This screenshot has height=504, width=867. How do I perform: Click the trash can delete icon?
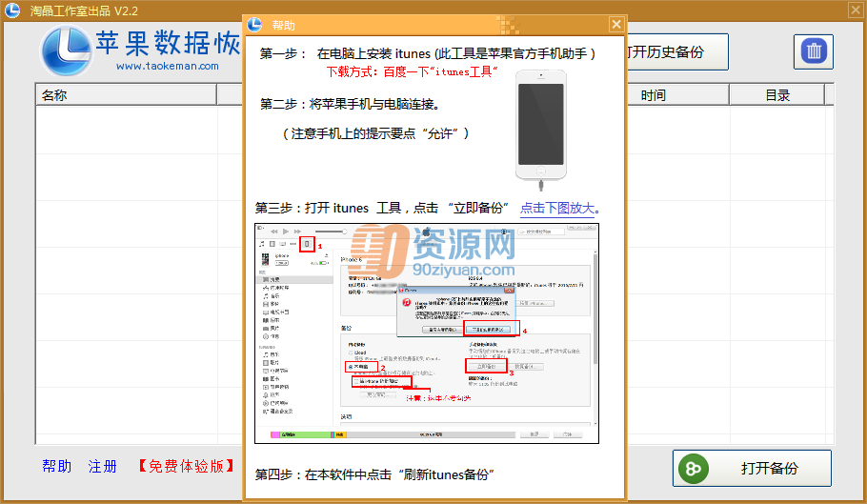click(814, 51)
